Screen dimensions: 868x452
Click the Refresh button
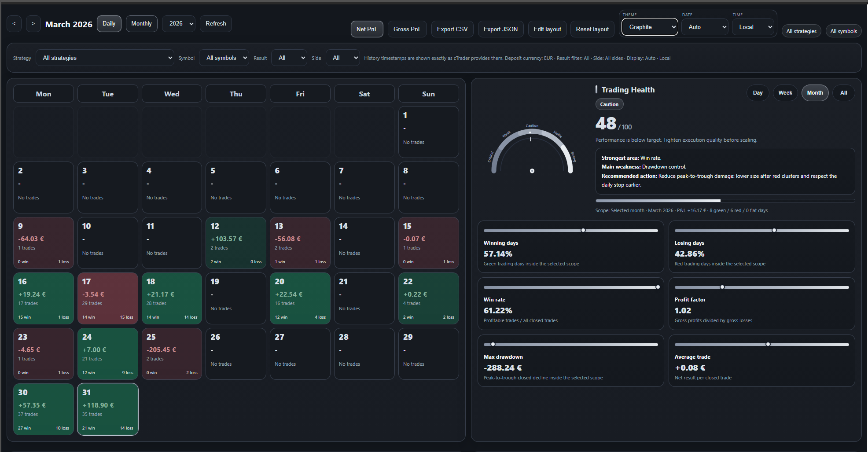(x=216, y=23)
